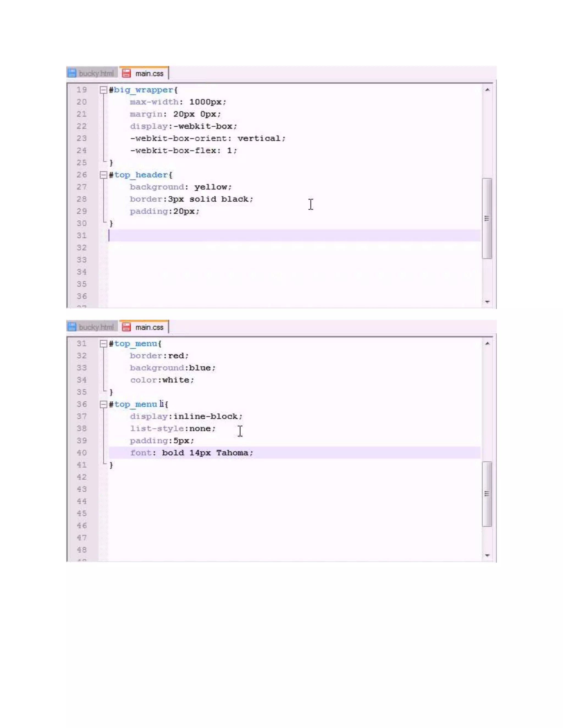Click the '#top_header{' selector text
Image resolution: width=563 pixels, height=728 pixels.
coord(141,175)
